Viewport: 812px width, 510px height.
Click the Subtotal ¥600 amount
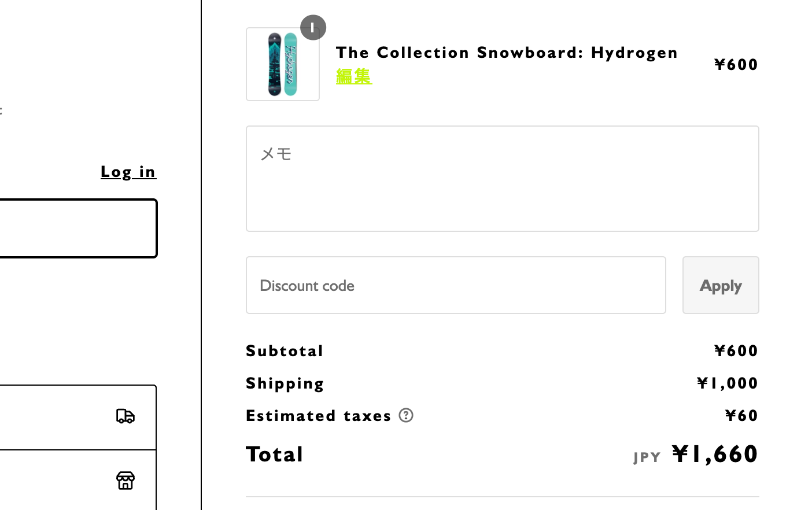pos(736,351)
